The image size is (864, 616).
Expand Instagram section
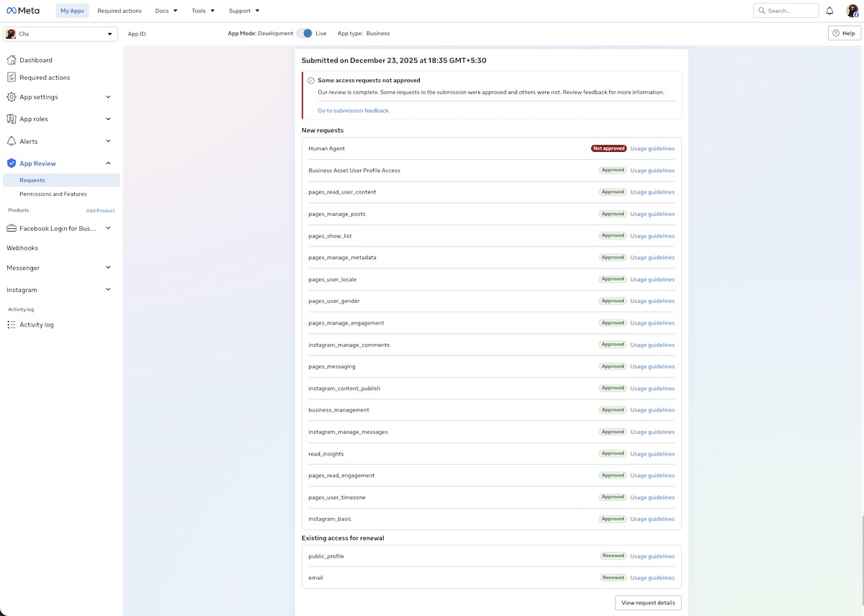(109, 289)
